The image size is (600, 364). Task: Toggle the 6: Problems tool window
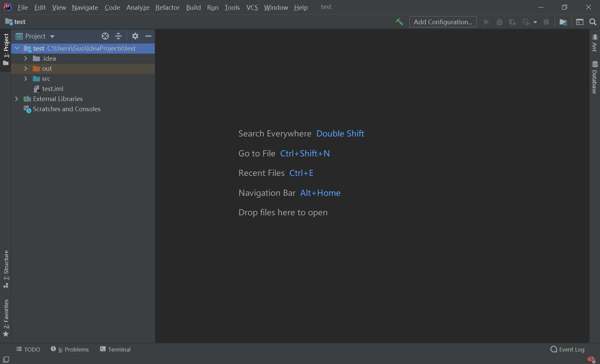tap(70, 350)
